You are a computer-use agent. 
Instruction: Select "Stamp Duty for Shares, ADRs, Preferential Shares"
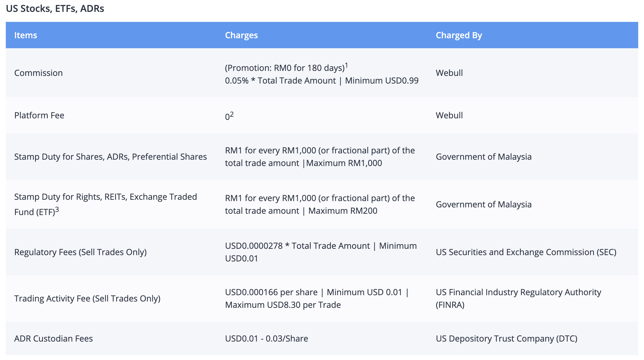110,157
